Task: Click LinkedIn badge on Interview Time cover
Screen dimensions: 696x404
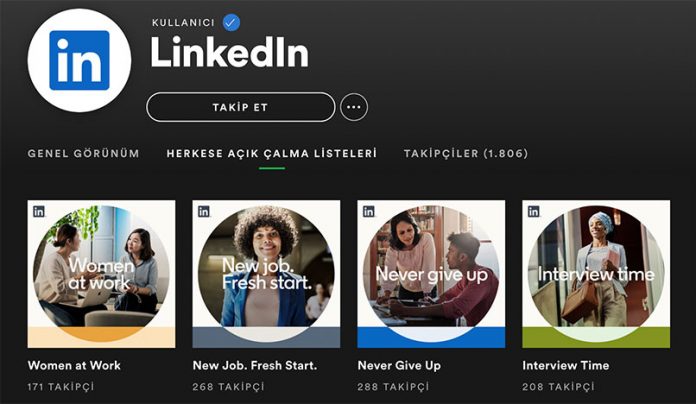Action: pyautogui.click(x=534, y=211)
